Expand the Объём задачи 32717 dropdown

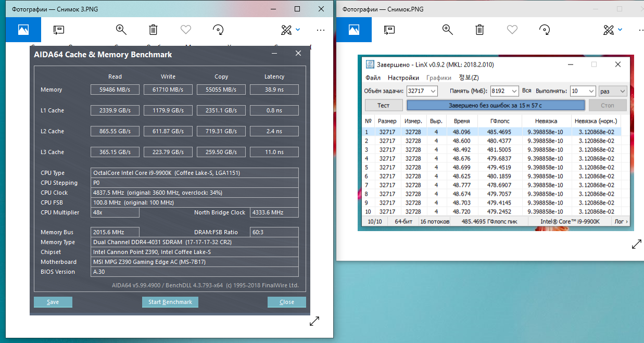[x=433, y=91]
